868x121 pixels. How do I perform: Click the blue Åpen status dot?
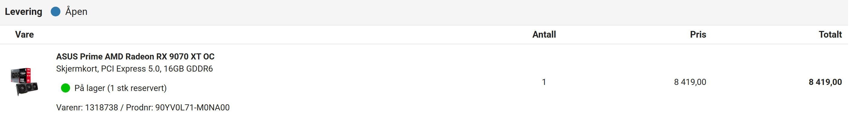pos(55,12)
